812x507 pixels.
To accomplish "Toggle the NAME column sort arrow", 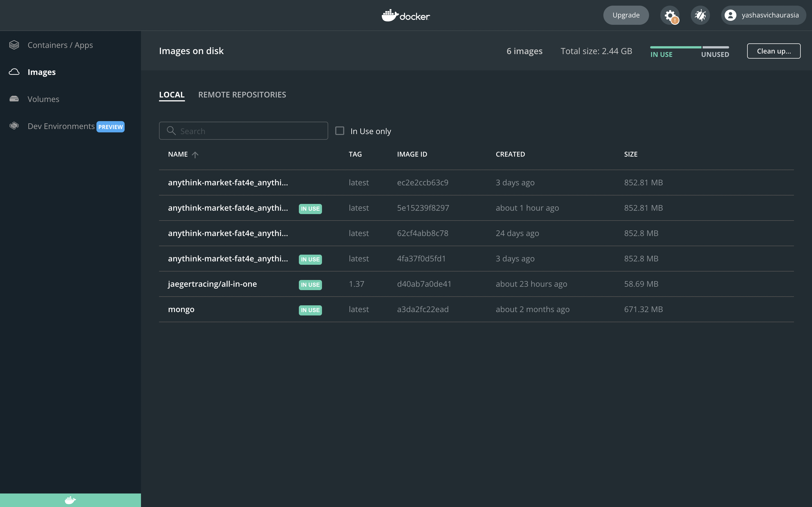I will (195, 155).
